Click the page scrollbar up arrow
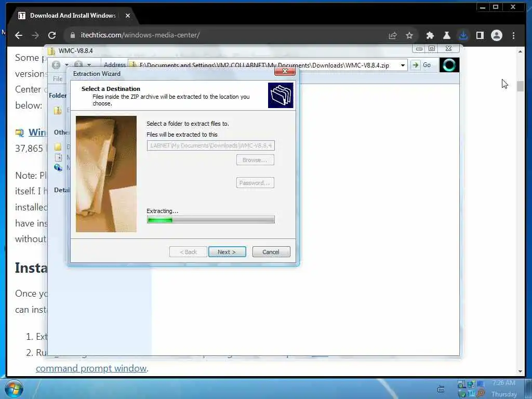532x399 pixels. 520,51
